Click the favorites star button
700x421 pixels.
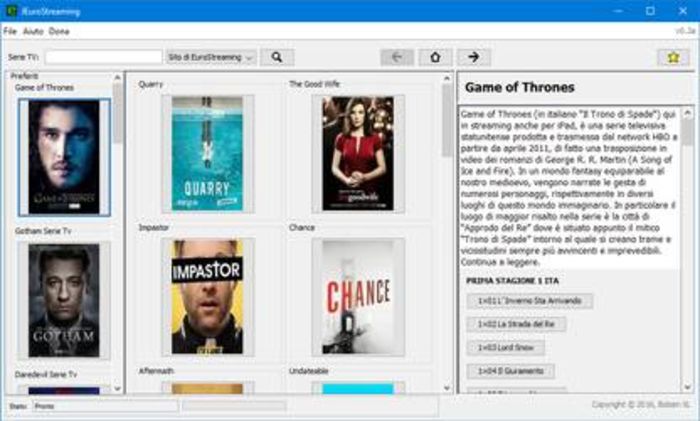[673, 57]
